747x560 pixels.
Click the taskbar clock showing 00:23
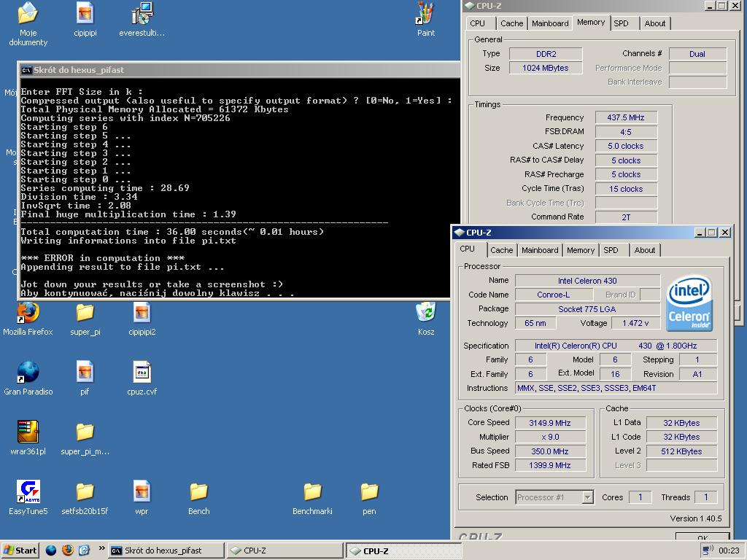pos(729,551)
